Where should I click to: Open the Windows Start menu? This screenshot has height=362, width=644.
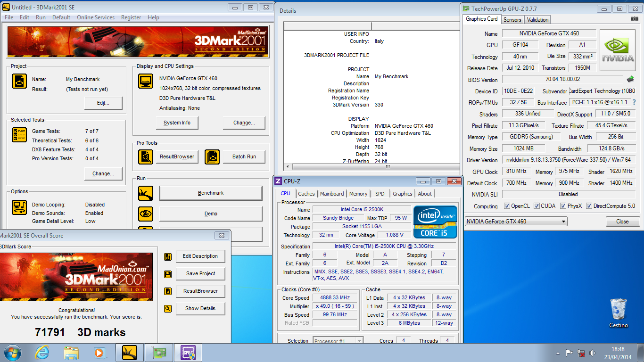pos(12,353)
